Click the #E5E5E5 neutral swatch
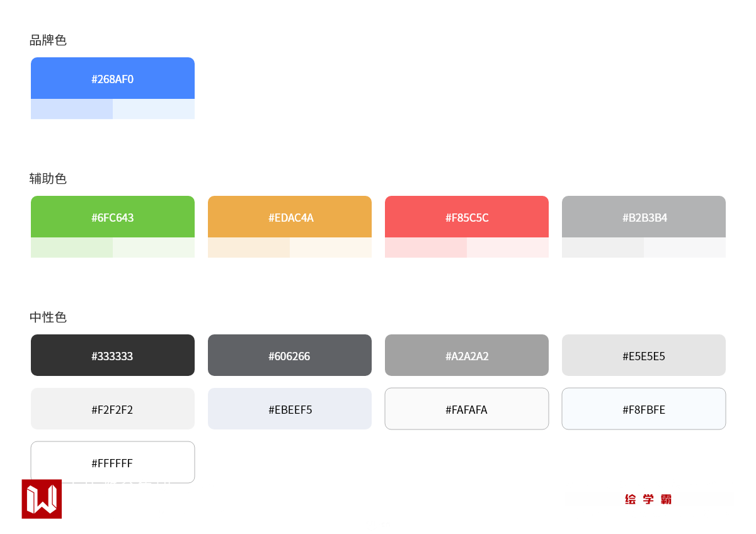This screenshot has height=534, width=756. click(x=644, y=355)
